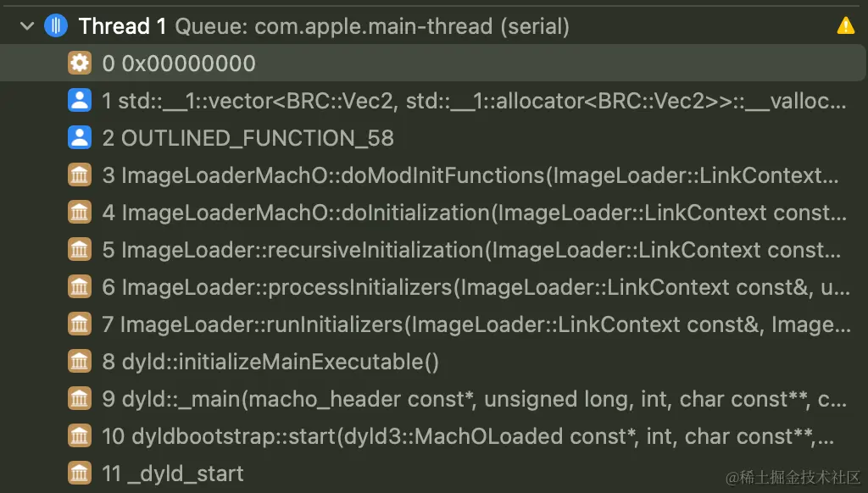This screenshot has height=493, width=868.
Task: Select the Thread 1 main-thread row label
Action: pyautogui.click(x=324, y=26)
